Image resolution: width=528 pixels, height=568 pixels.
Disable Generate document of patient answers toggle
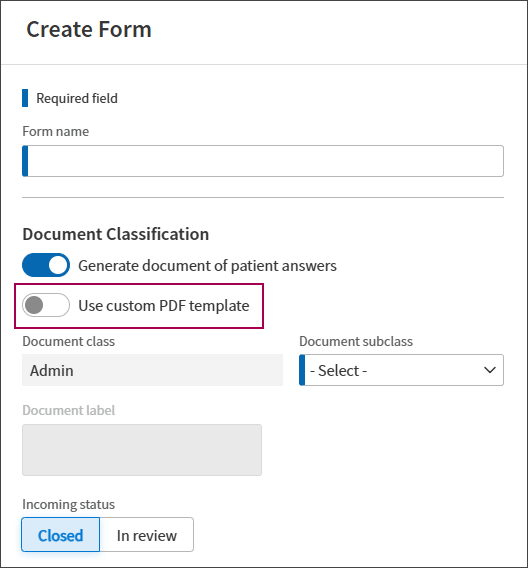pyautogui.click(x=46, y=265)
